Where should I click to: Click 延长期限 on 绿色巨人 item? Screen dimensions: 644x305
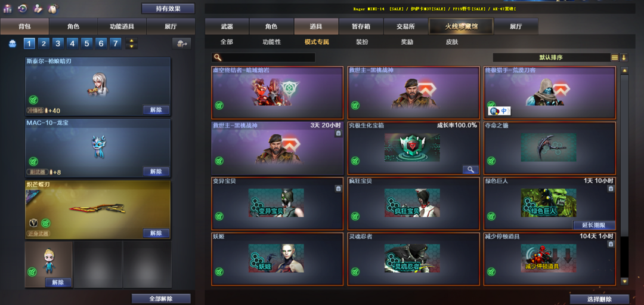(595, 225)
